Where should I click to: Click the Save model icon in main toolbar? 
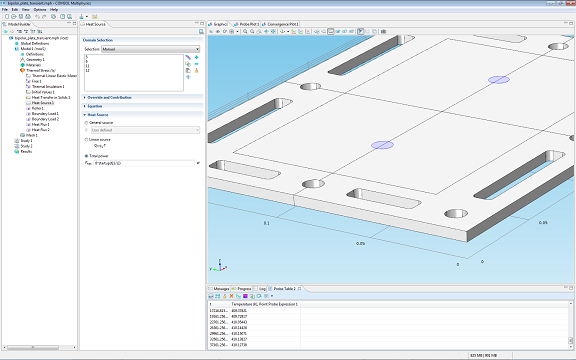click(x=21, y=17)
